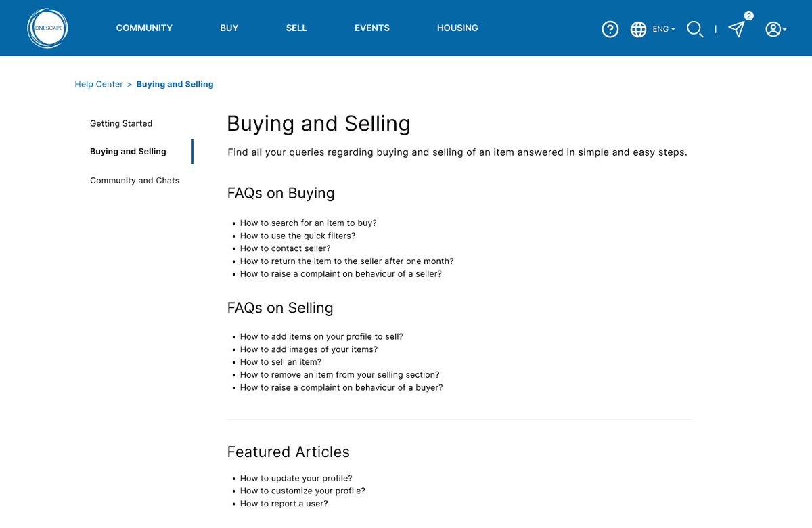Open 'How to search for an item to buy?'

308,223
